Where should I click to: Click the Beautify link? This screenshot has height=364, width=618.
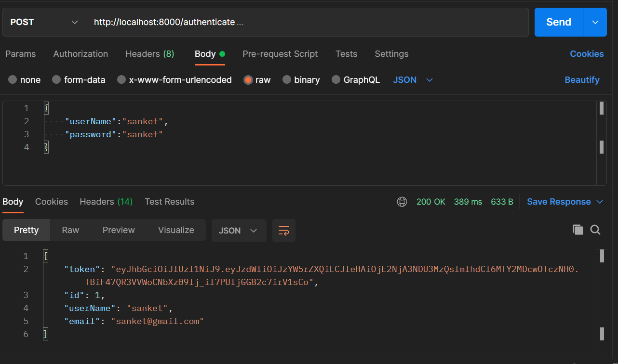click(x=582, y=80)
